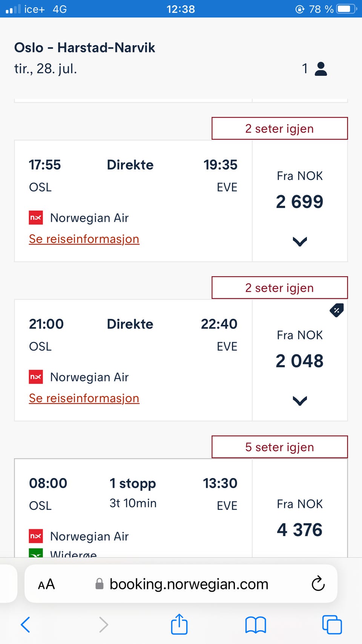Open the AA reader text-size menu
The image size is (362, 644).
46,584
